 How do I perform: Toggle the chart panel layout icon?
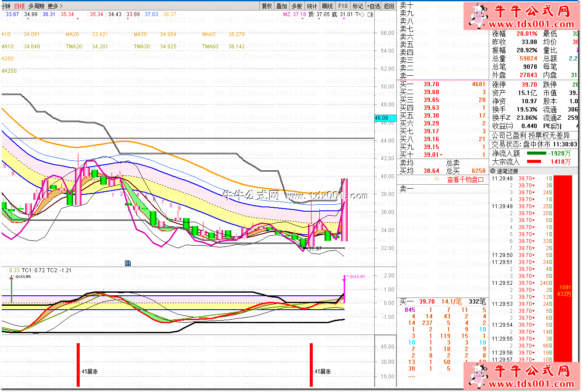370,14
